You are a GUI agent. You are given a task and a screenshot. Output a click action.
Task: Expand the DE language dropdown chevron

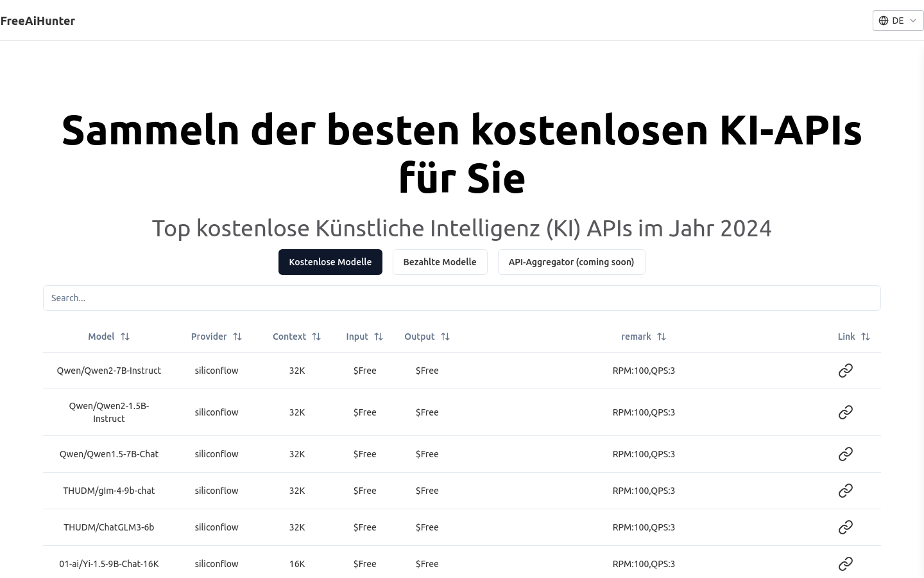click(913, 21)
